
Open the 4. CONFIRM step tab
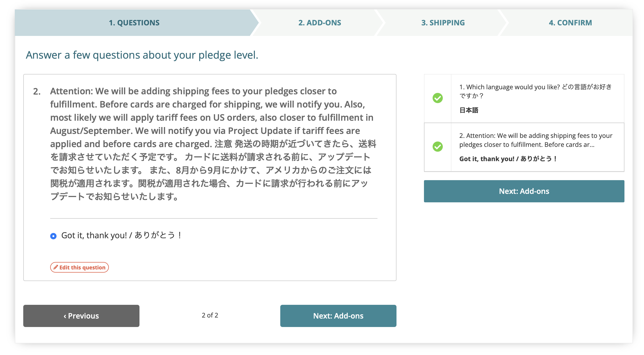point(570,23)
